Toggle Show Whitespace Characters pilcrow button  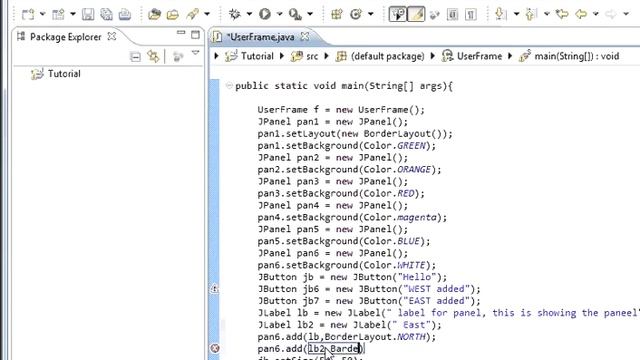pyautogui.click(x=471, y=14)
